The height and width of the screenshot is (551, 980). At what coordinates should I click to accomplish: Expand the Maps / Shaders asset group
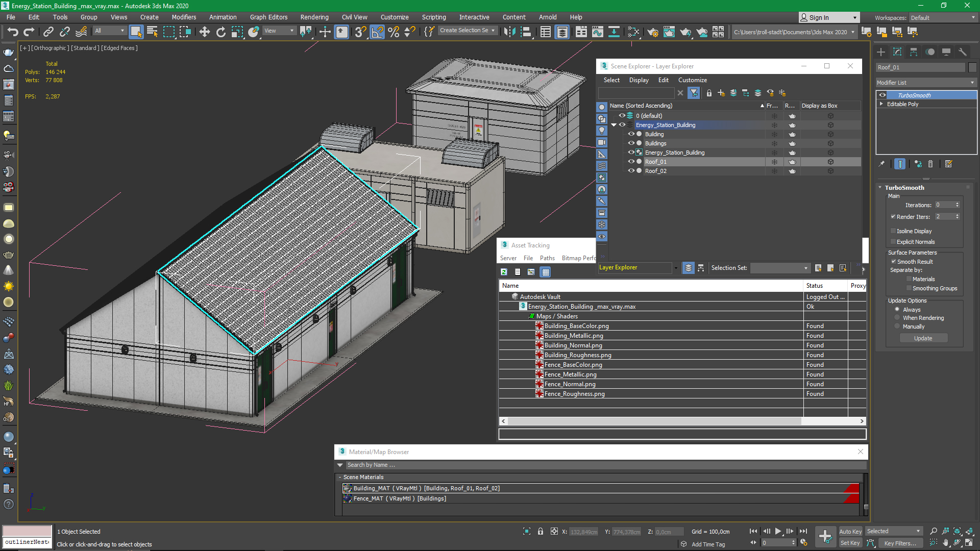(x=531, y=316)
